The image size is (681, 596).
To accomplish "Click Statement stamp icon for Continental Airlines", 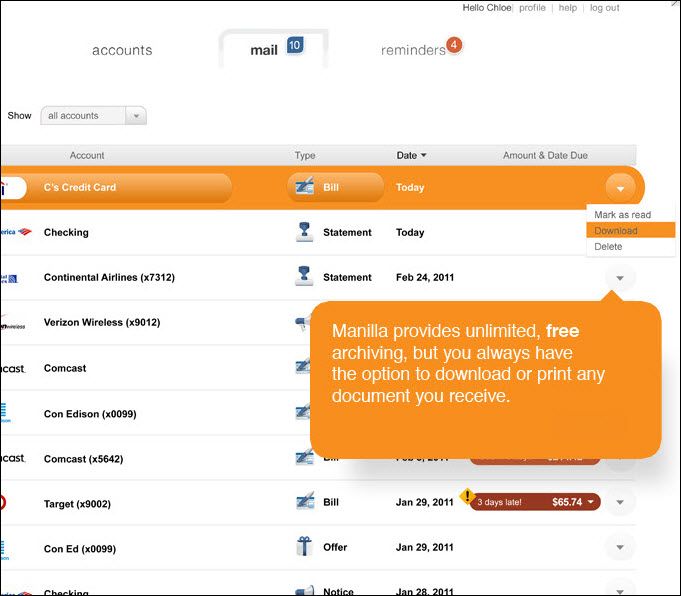I will click(x=304, y=276).
